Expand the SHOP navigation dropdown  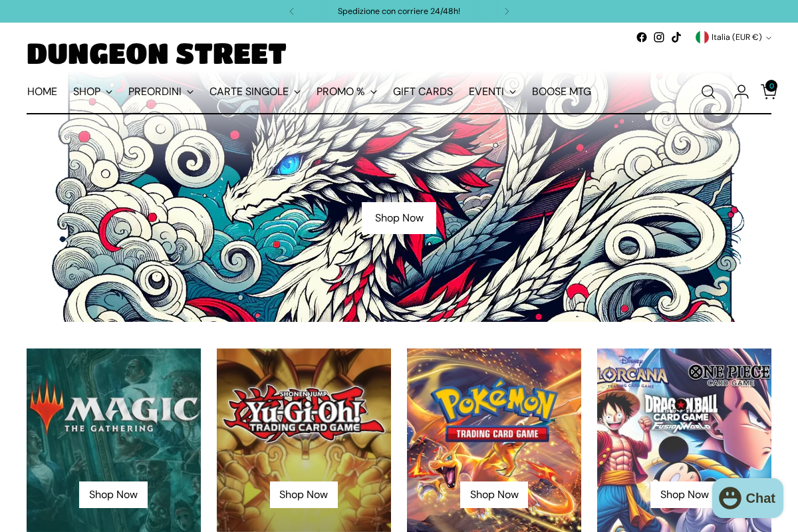tap(92, 92)
